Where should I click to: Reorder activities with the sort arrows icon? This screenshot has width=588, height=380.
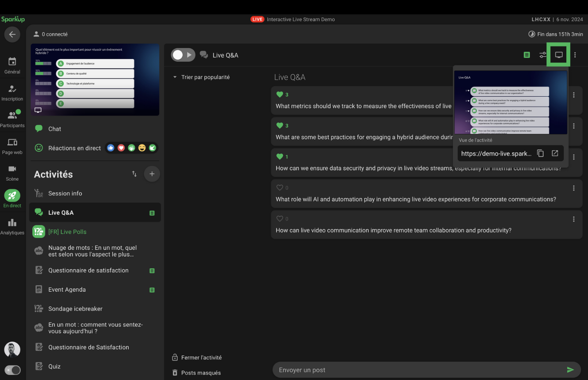point(134,174)
